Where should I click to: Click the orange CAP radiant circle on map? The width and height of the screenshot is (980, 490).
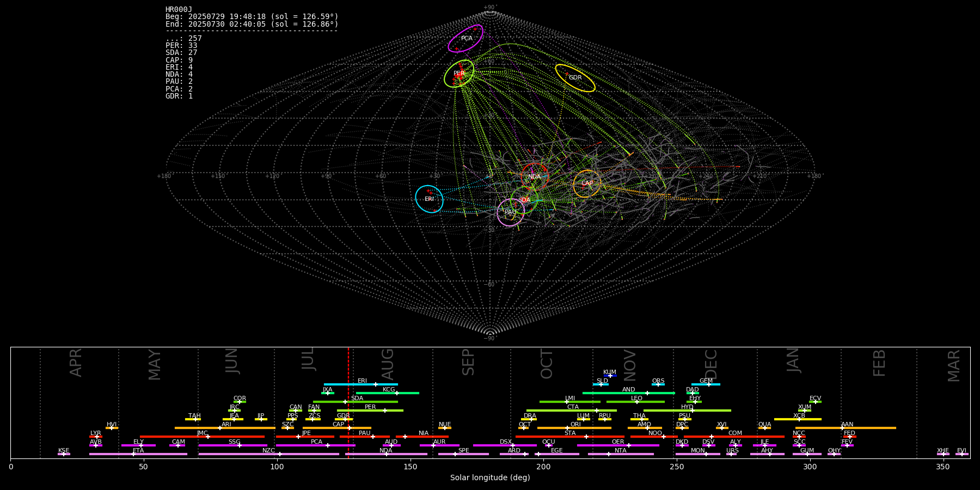[x=587, y=183]
